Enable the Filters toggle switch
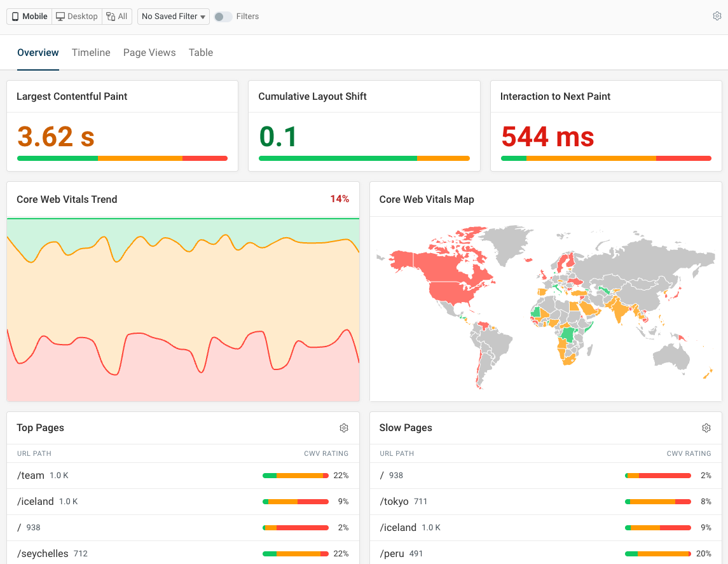 coord(223,17)
